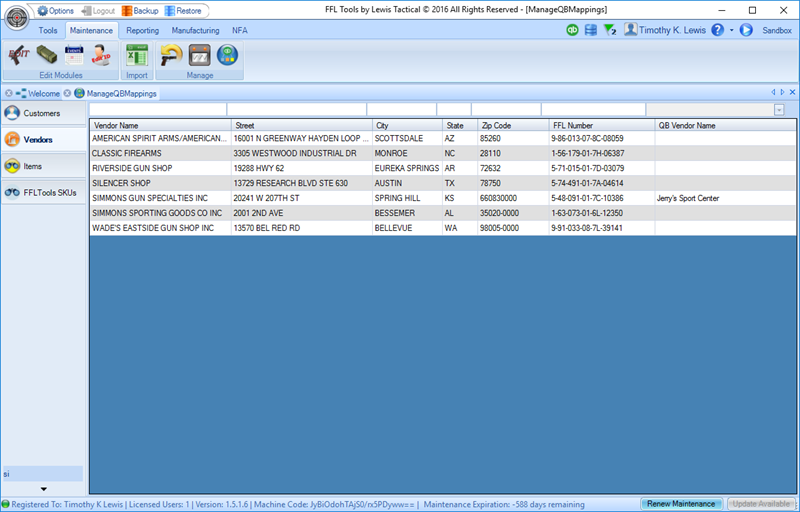Click the blue Help question mark icon

(718, 30)
